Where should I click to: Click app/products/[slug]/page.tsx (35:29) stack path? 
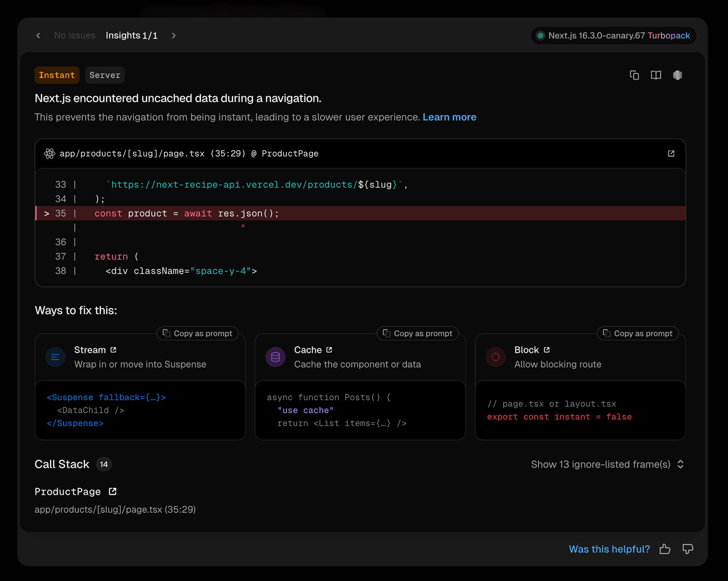115,509
